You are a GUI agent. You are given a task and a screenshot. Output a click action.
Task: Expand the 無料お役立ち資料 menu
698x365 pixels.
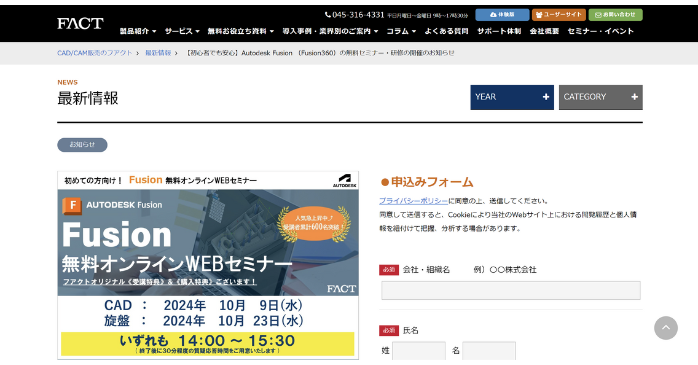pos(241,31)
